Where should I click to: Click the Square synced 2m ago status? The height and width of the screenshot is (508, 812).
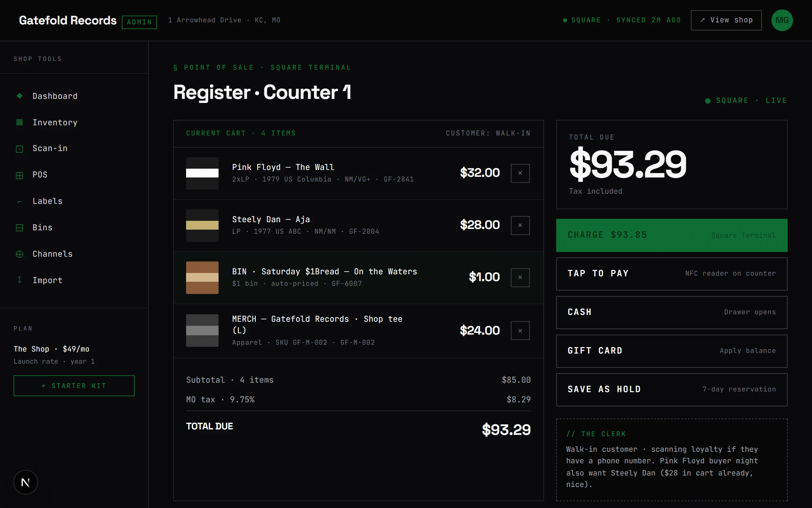(622, 20)
